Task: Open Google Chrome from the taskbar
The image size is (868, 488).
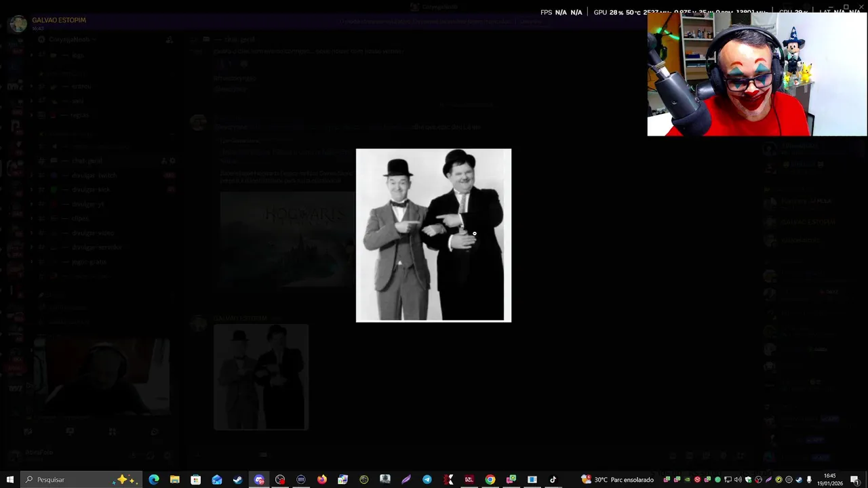Action: 490,479
